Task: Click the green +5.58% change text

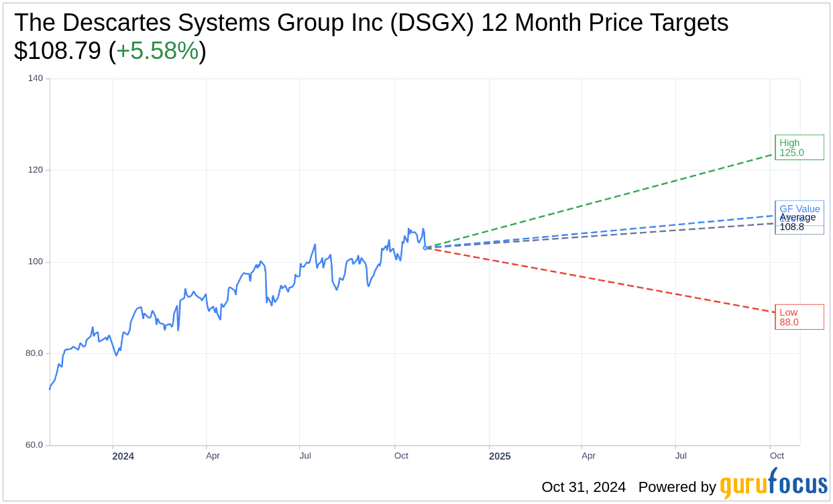Action: [158, 51]
